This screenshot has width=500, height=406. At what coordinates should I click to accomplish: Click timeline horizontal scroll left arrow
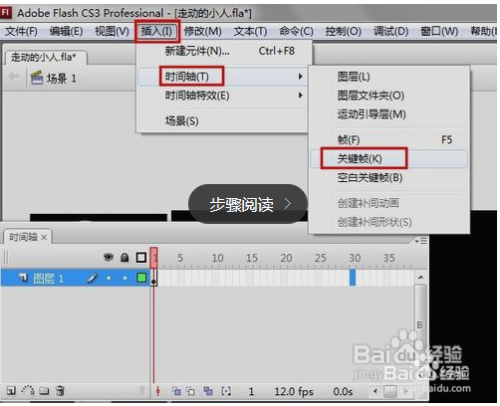tap(376, 391)
